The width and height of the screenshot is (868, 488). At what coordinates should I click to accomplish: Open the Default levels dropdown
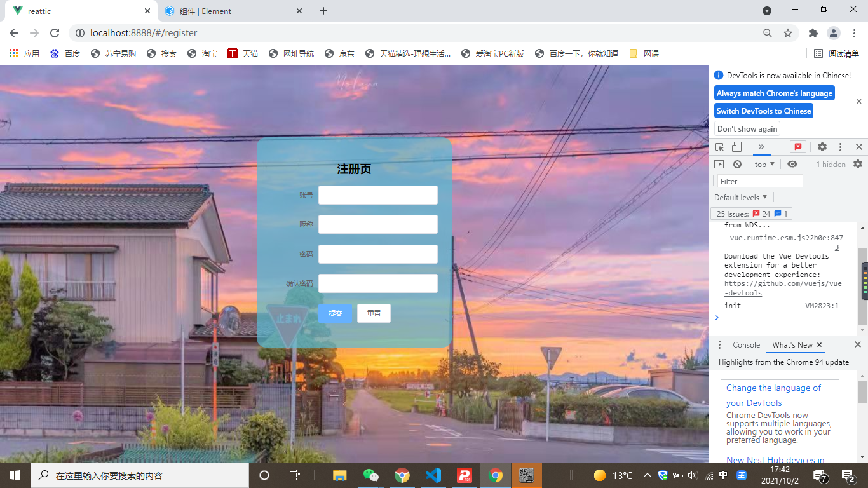[x=741, y=197]
